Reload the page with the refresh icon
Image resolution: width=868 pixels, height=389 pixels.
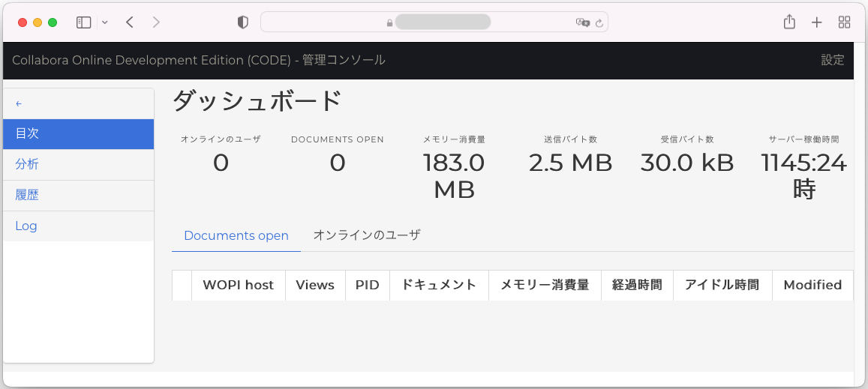click(599, 22)
